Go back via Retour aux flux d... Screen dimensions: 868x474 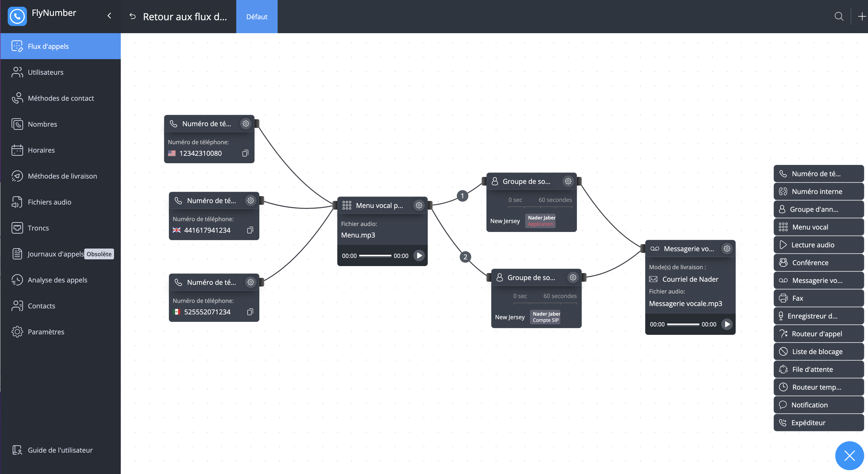coord(178,17)
